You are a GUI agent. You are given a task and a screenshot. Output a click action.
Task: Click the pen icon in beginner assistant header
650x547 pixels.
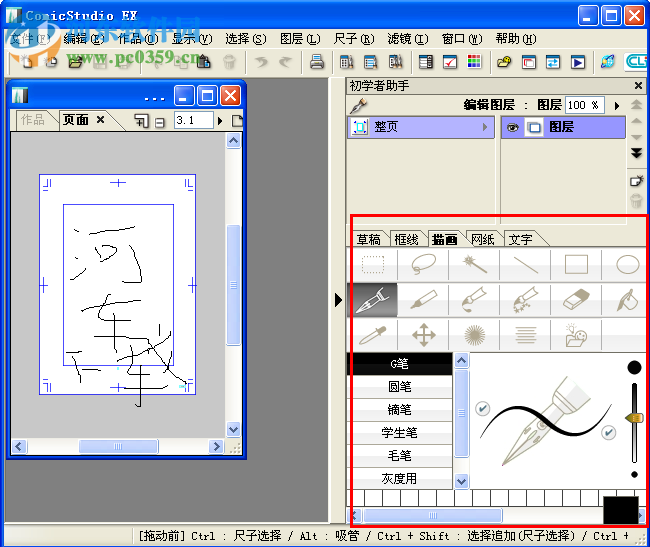point(358,105)
